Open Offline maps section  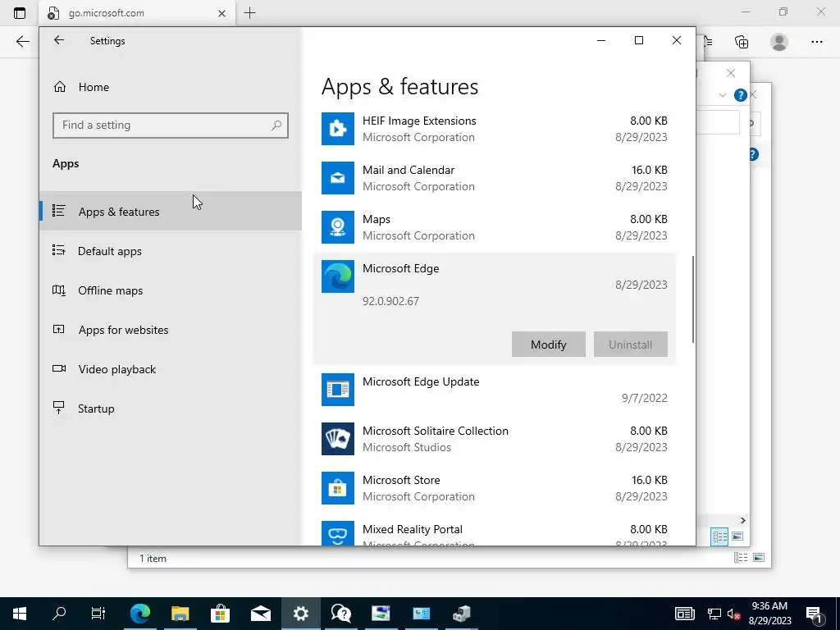[x=171, y=290]
